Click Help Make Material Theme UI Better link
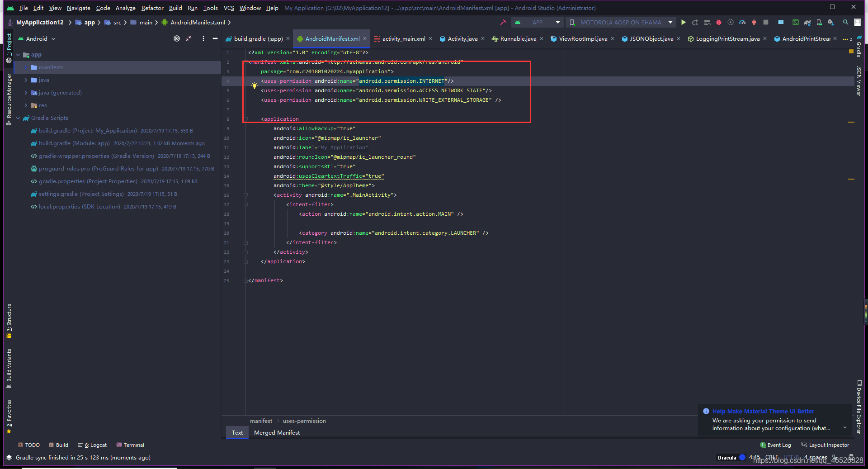868x469 pixels. point(763,412)
